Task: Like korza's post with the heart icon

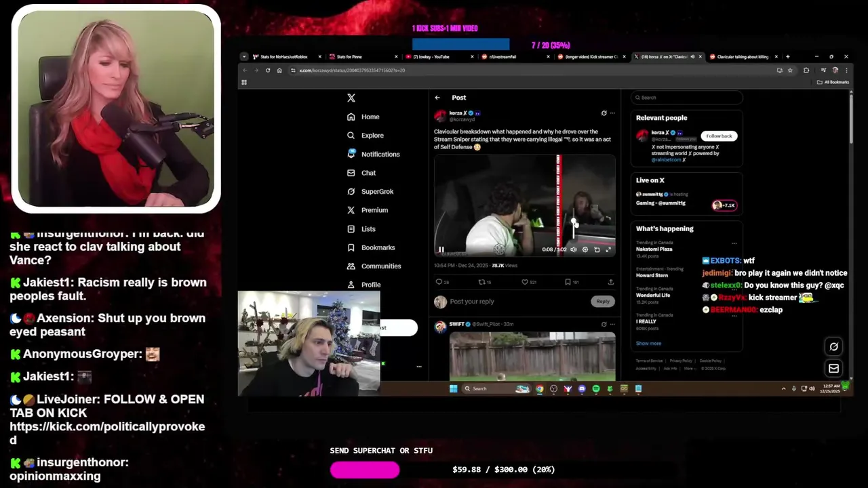Action: point(525,282)
